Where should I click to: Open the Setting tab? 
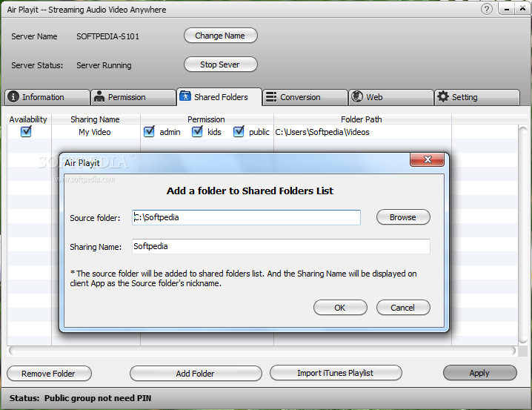[x=477, y=97]
